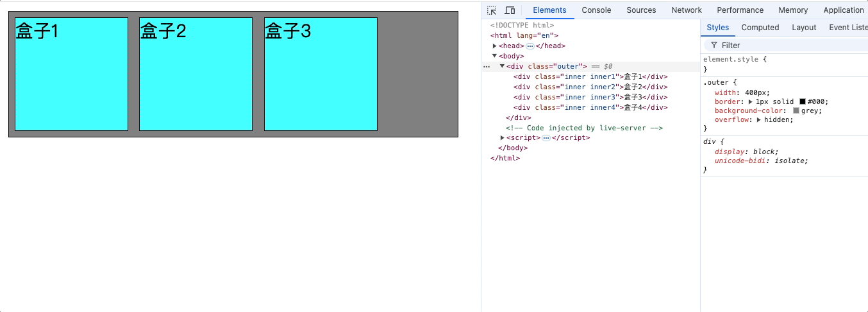The image size is (868, 312).
Task: Collapse the body element node
Action: [x=494, y=56]
